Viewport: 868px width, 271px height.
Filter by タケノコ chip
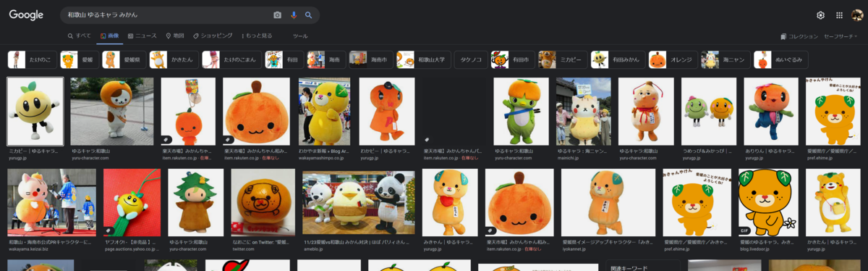(x=472, y=59)
